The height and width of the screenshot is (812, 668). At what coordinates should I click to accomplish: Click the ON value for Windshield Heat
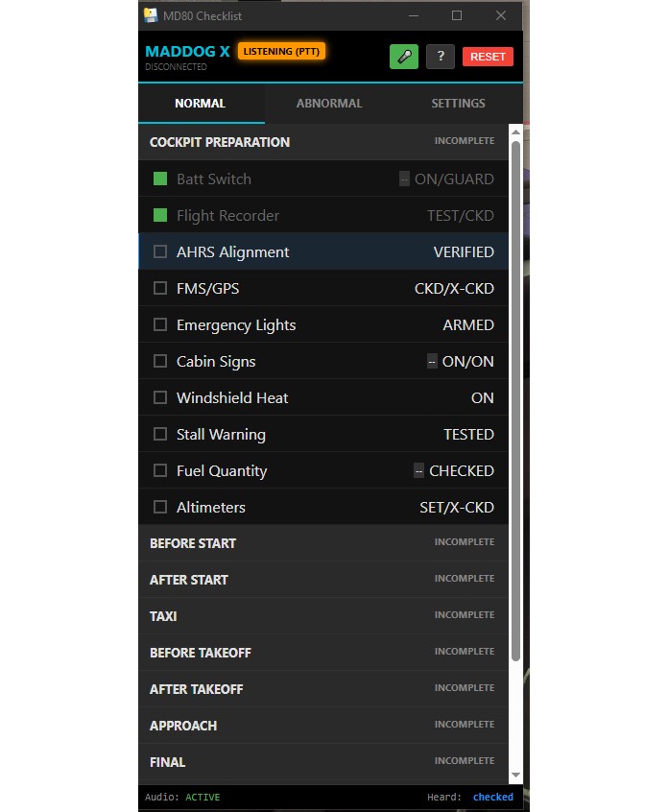[x=482, y=397]
